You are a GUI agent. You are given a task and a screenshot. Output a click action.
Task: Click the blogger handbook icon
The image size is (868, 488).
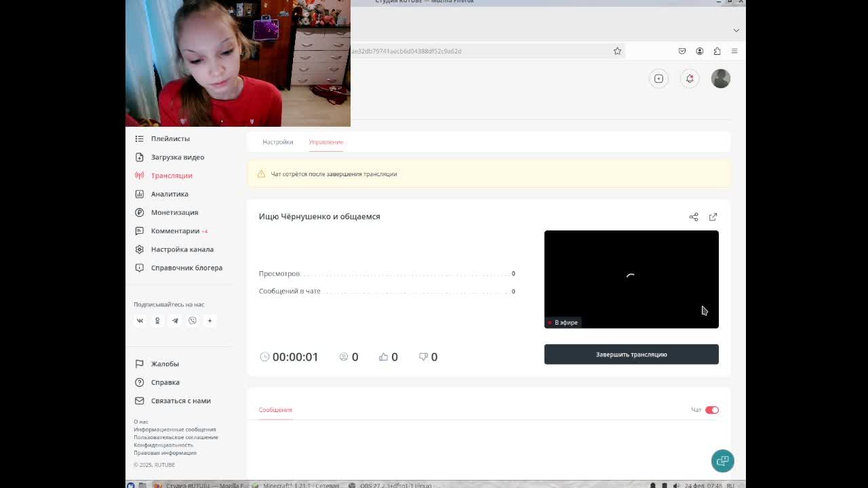[x=139, y=268]
